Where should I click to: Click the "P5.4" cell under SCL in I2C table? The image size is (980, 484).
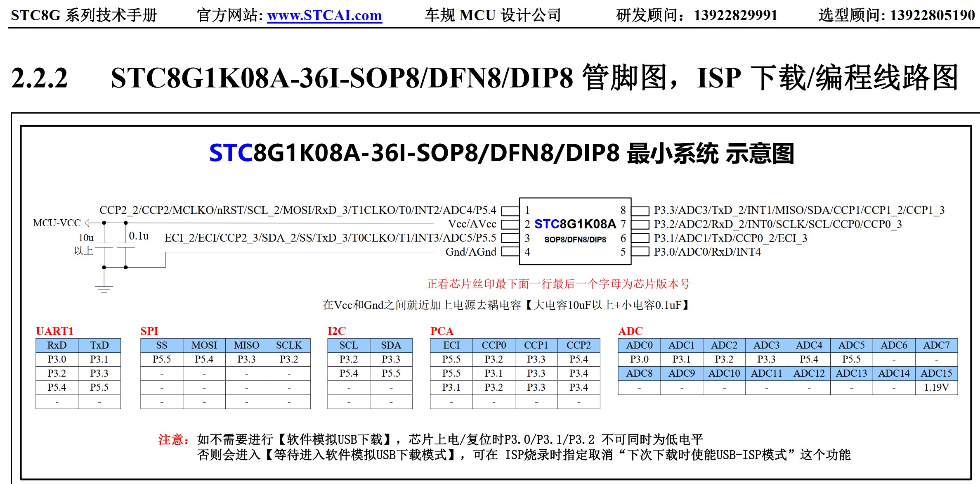(349, 373)
